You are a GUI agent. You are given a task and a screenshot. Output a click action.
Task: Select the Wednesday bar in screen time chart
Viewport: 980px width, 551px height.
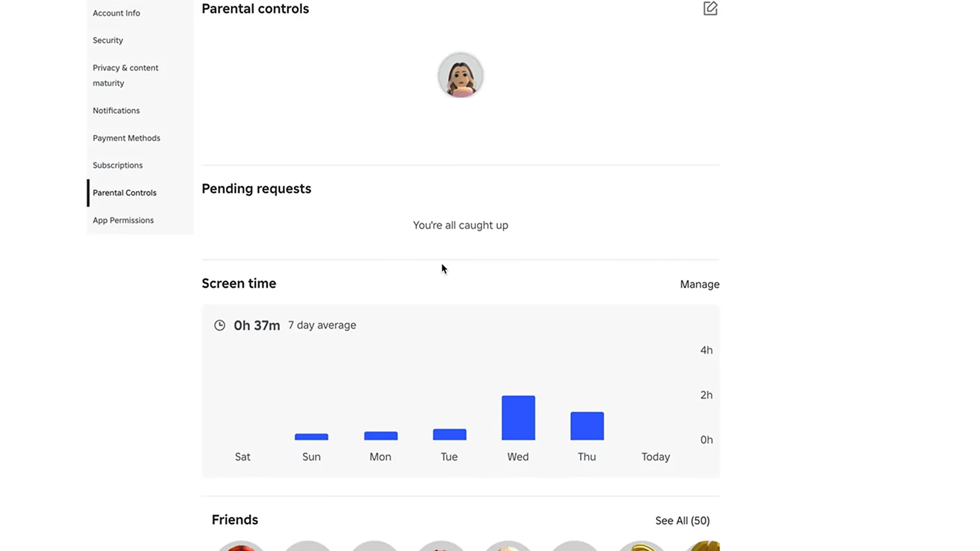[518, 418]
